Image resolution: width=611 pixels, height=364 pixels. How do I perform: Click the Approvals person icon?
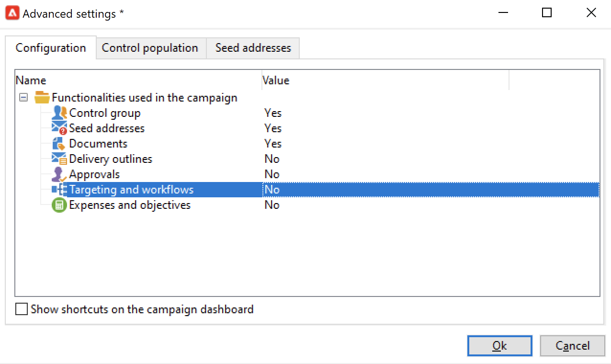click(59, 174)
